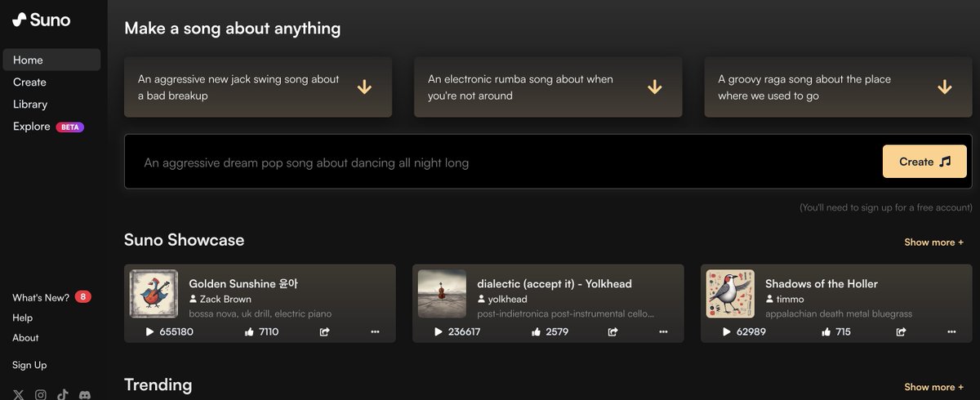
Task: Open more options for dialectic song
Action: pos(664,332)
